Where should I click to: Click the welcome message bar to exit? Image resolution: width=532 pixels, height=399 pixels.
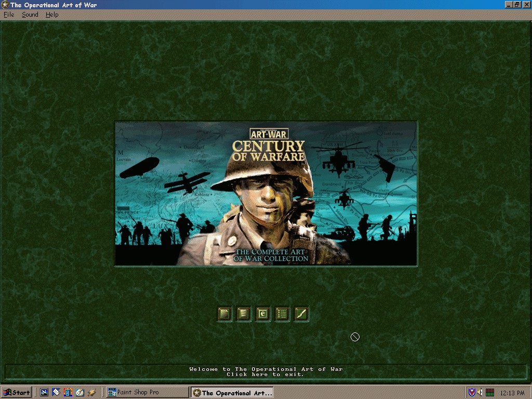(266, 372)
